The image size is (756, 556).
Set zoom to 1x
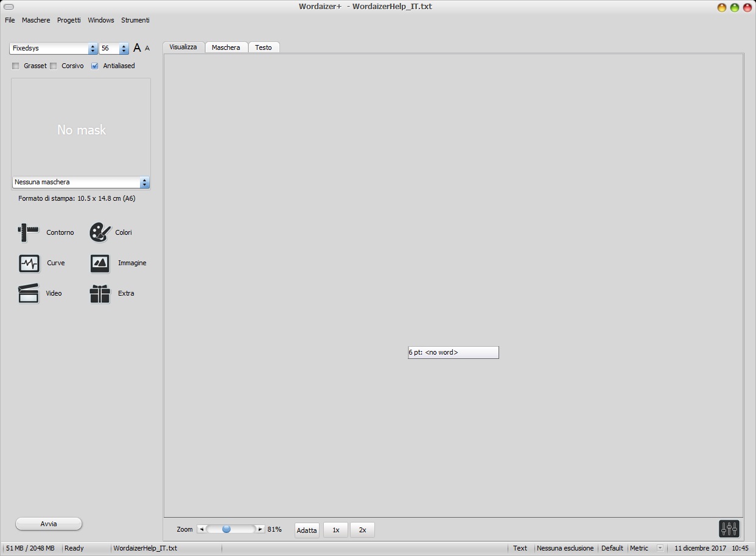[335, 530]
